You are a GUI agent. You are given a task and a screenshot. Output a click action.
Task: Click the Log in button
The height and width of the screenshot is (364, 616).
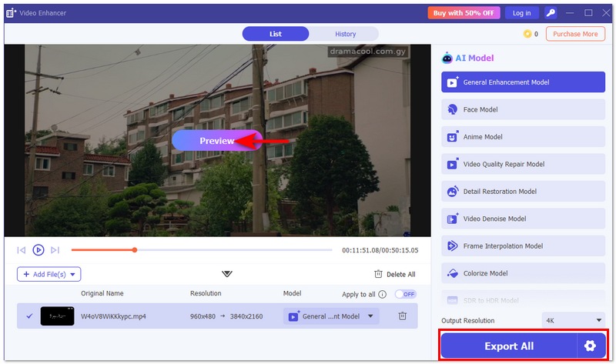pos(521,13)
